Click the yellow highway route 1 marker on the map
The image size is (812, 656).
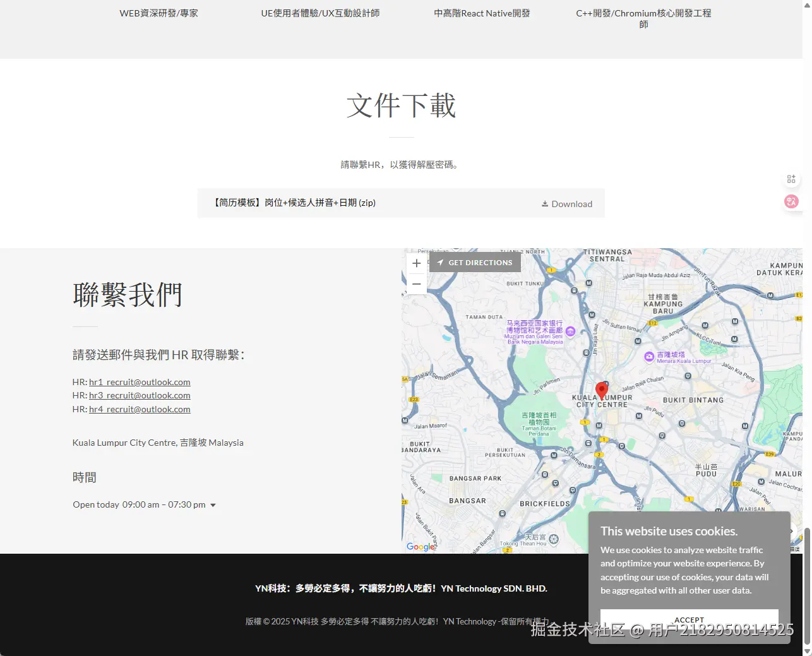point(551,270)
